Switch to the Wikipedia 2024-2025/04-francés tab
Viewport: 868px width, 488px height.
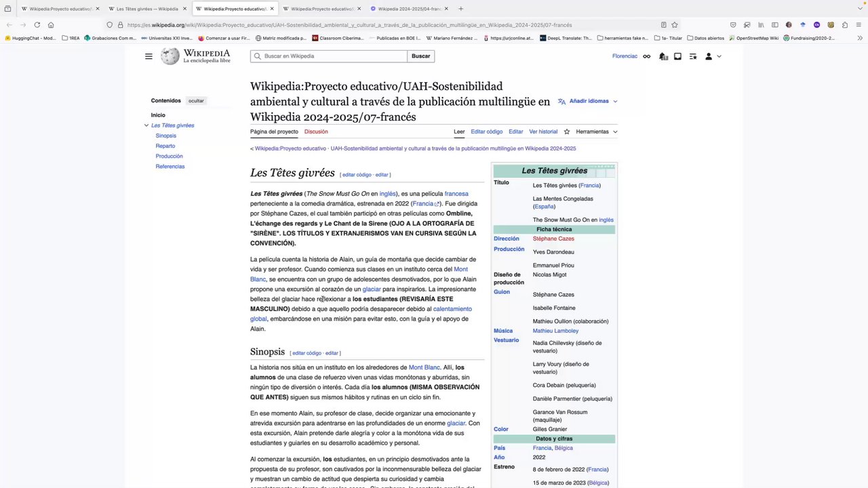[x=409, y=9]
